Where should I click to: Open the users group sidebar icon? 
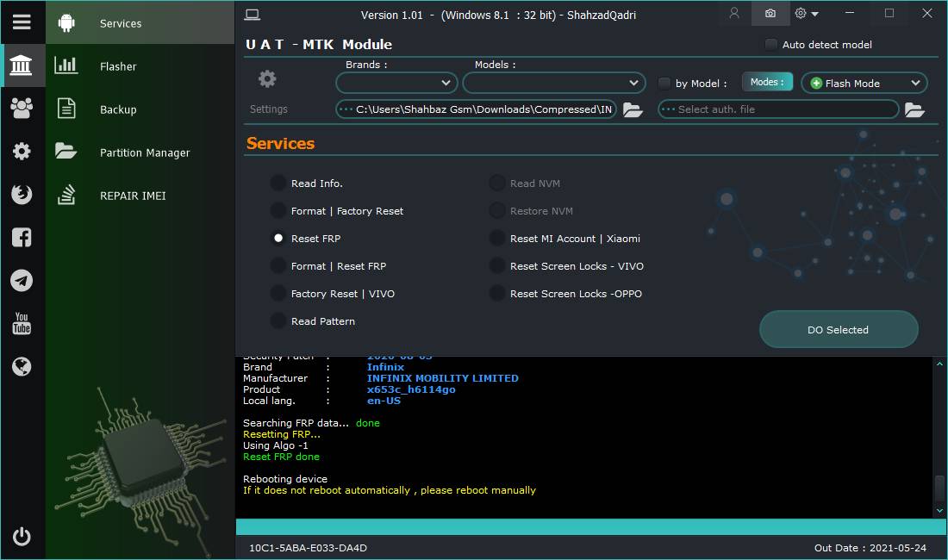click(22, 109)
